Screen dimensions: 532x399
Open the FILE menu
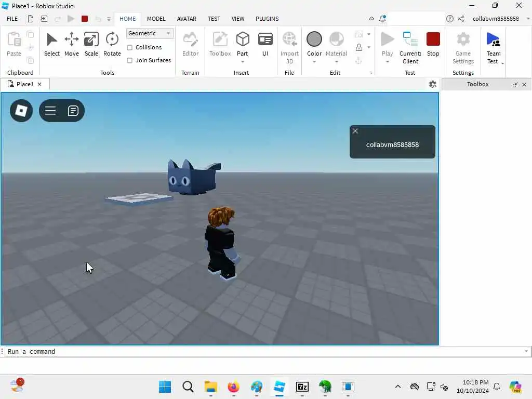[12, 19]
